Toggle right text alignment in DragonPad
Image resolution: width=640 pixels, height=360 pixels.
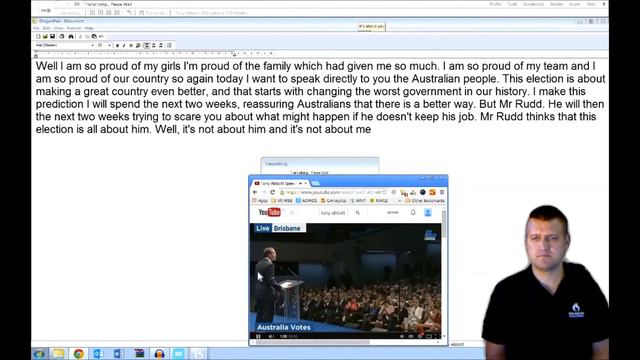[x=161, y=45]
